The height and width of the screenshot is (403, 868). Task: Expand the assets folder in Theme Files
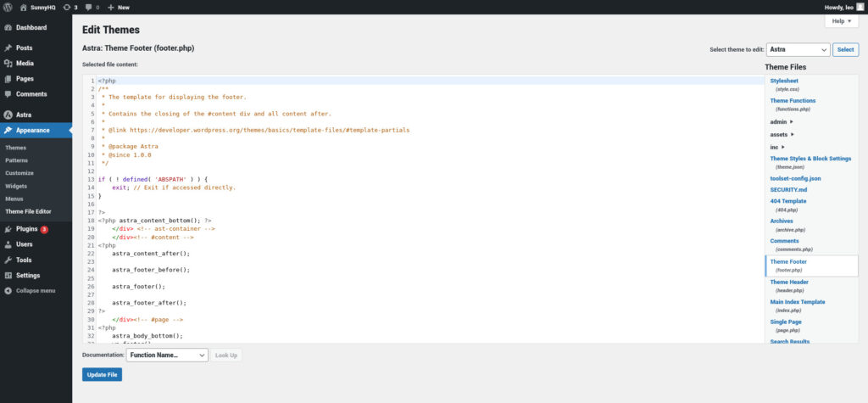tap(782, 134)
